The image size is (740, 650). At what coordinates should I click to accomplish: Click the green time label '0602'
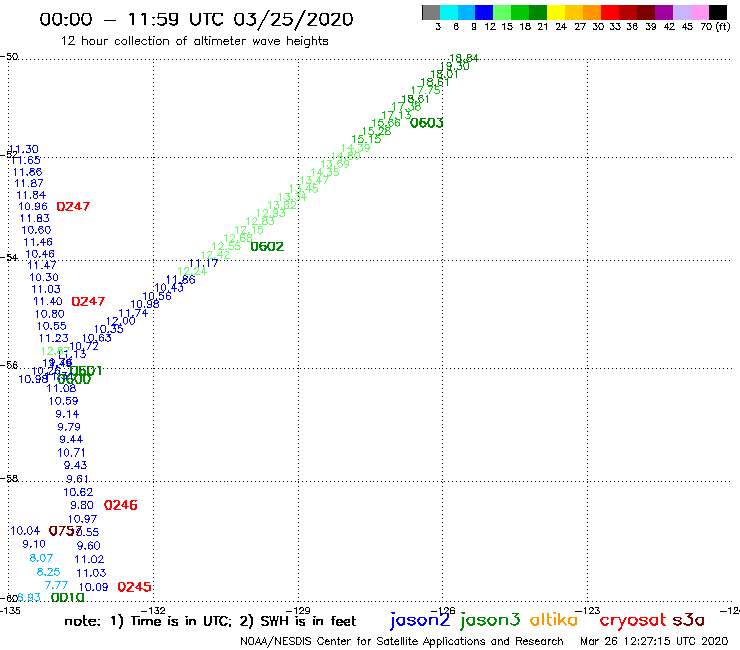(267, 246)
